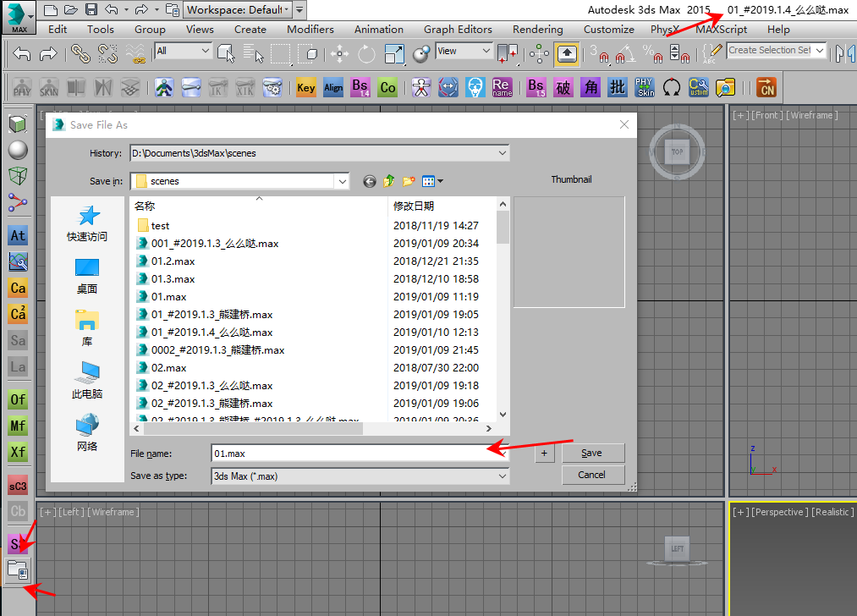Click the yellow Key script button

(306, 87)
